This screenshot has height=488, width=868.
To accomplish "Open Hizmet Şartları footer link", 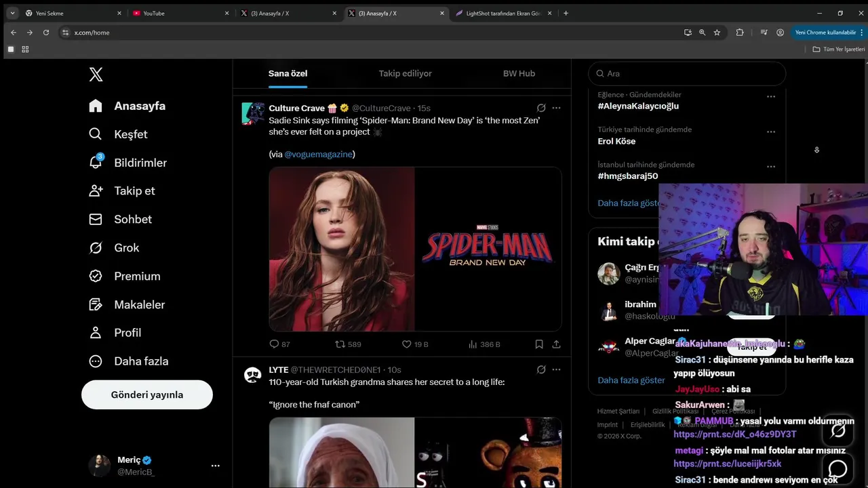I will pos(618,411).
